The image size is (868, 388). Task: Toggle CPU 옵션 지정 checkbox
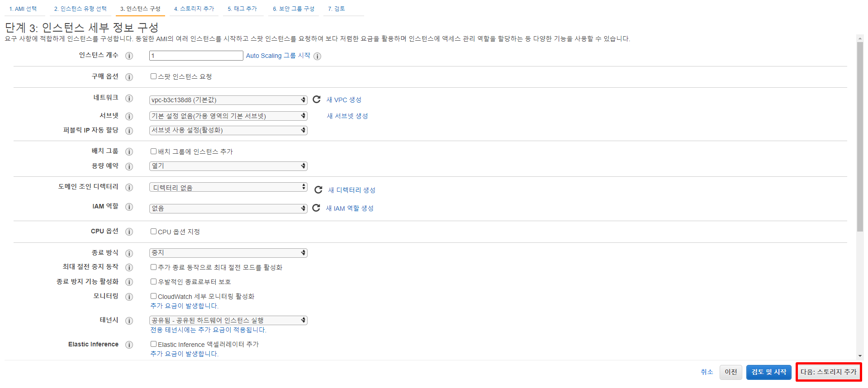[x=153, y=232]
